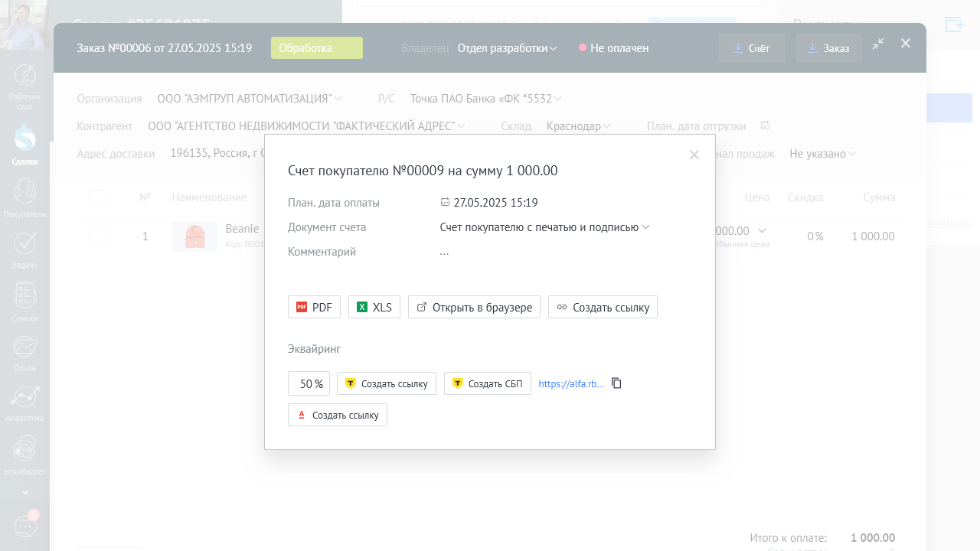Download Заказ from order header
This screenshot has width=980, height=551.
tap(829, 48)
